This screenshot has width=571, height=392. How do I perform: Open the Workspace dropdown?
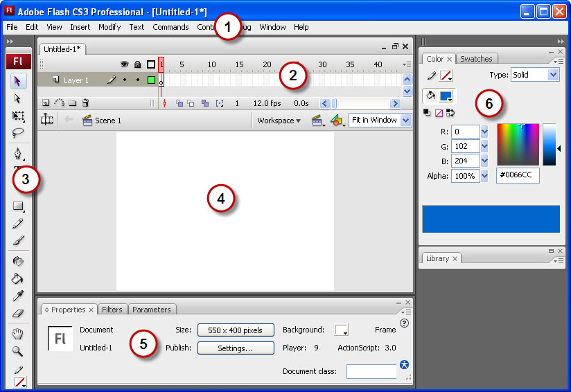tap(279, 121)
